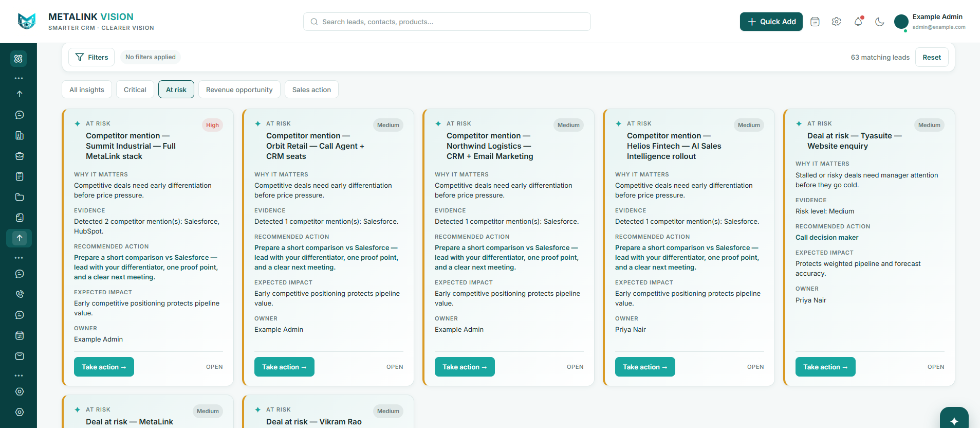
Task: Open the chat bubble icon above the phone
Action: click(x=20, y=274)
